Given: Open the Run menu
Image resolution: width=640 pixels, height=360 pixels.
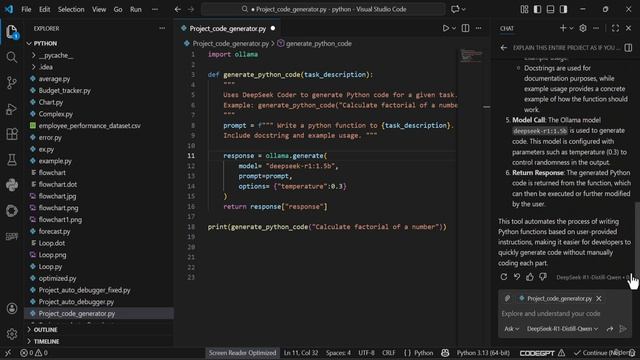Looking at the screenshot, I should tap(136, 9).
